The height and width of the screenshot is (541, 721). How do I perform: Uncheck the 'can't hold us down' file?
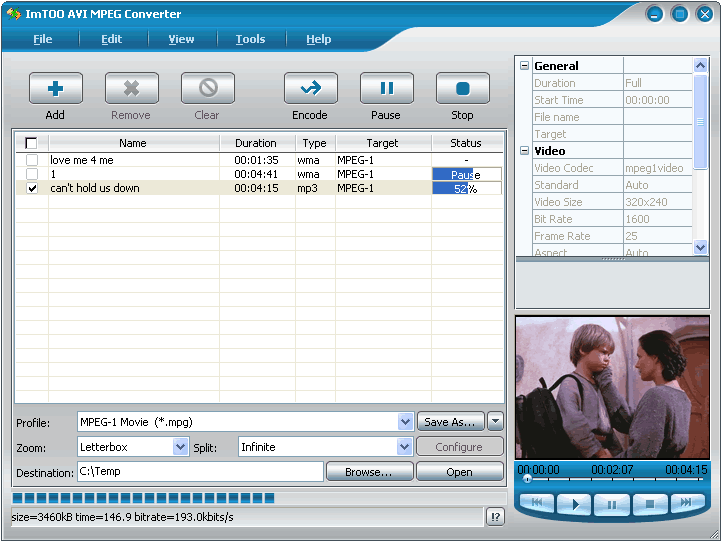[x=32, y=188]
